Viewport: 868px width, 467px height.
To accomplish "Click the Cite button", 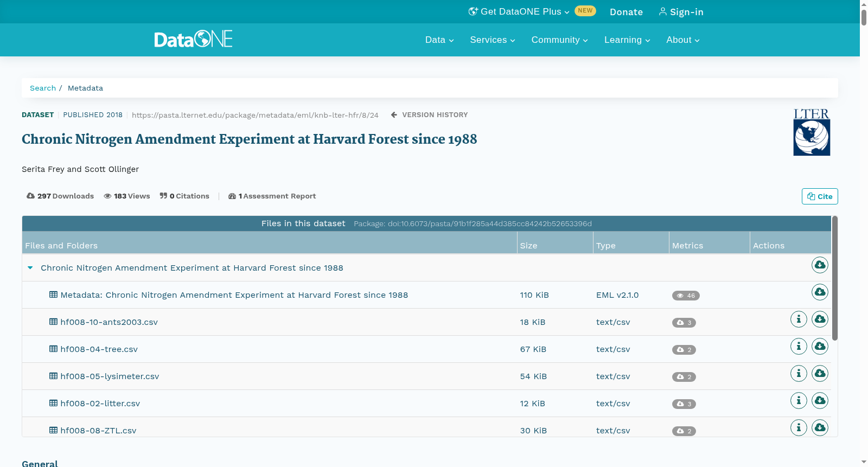I will 820,196.
